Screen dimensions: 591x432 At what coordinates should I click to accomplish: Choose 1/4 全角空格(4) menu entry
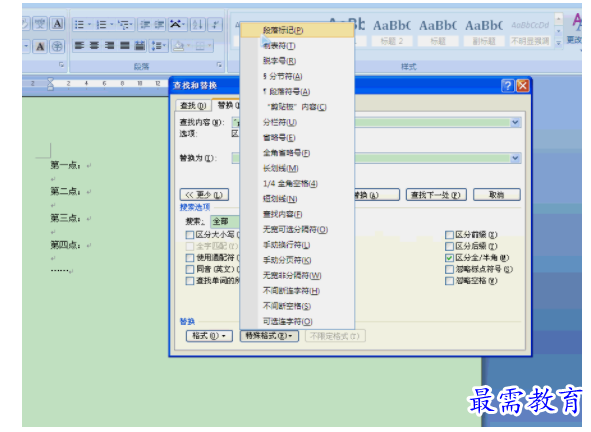[x=297, y=184]
